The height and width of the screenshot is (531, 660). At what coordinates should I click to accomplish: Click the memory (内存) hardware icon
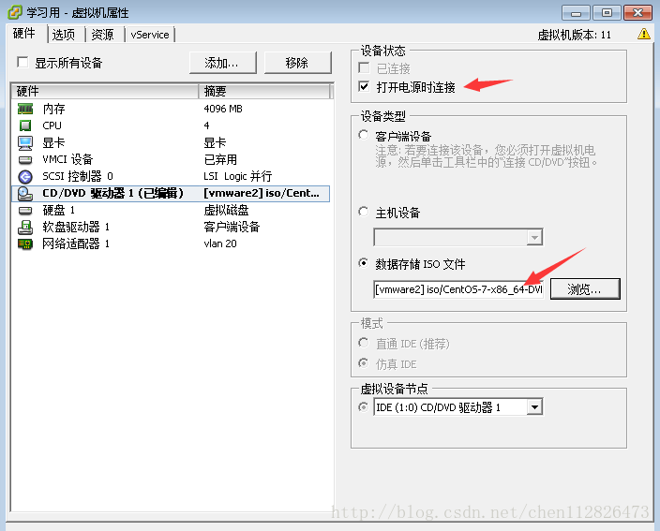point(25,109)
